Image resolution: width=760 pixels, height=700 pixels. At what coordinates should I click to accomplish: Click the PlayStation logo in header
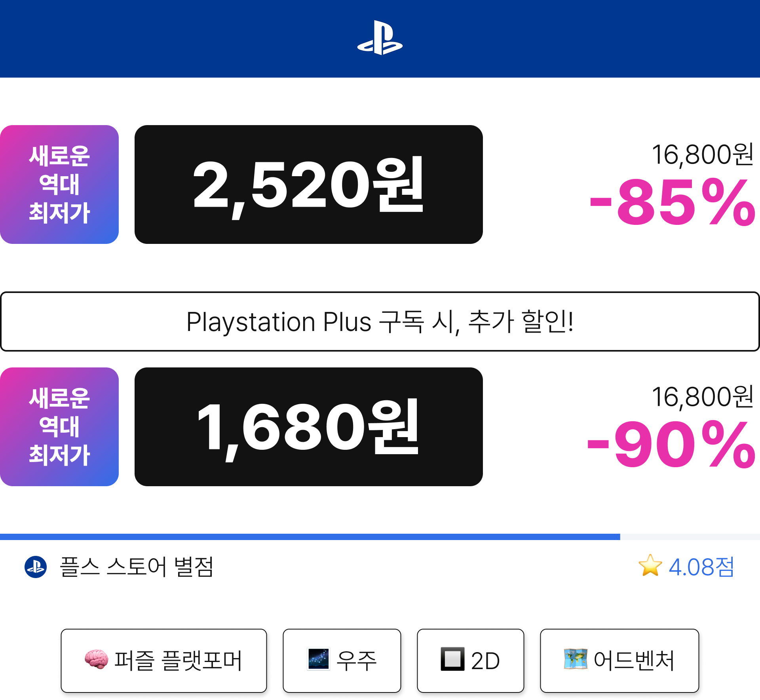(380, 38)
